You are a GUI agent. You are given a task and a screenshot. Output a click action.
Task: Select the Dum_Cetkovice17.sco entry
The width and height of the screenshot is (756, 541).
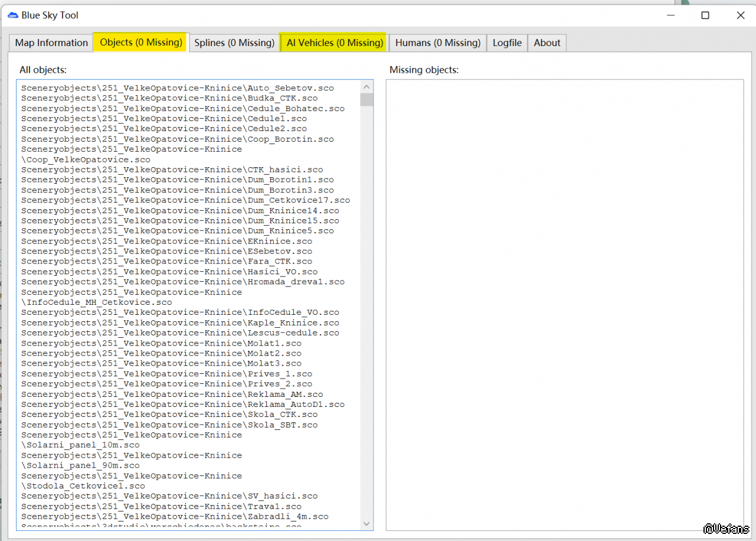(x=185, y=200)
